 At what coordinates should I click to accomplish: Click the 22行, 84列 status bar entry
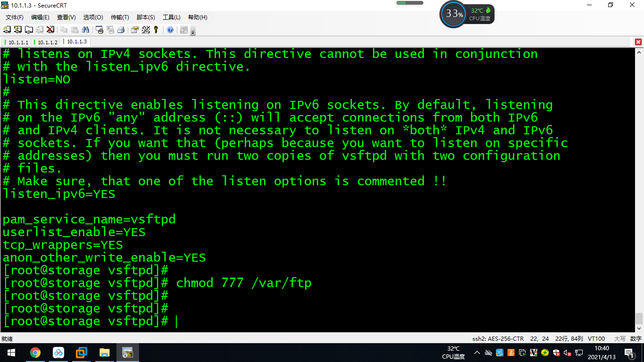click(569, 338)
